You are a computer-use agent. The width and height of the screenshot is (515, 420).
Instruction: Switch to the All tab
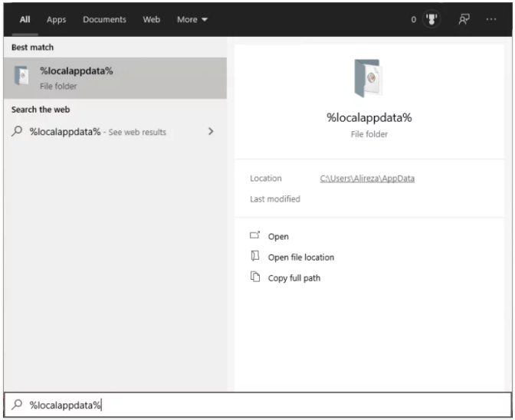(25, 19)
